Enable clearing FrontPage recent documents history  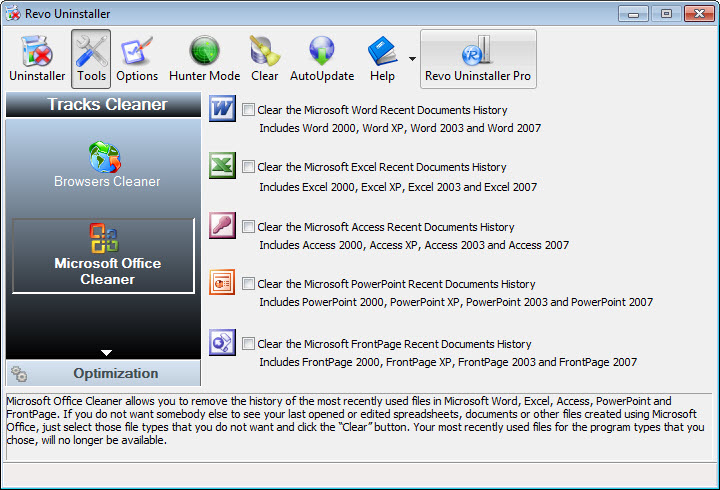249,344
